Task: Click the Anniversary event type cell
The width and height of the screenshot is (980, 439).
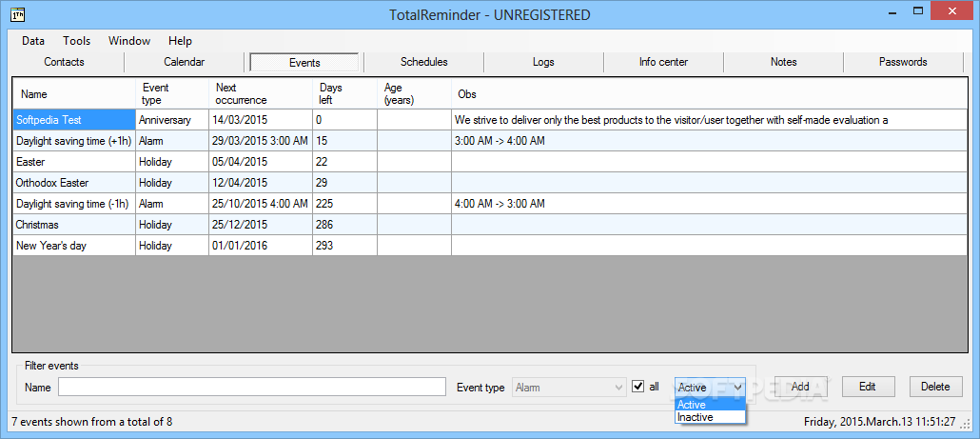Action: [172, 119]
